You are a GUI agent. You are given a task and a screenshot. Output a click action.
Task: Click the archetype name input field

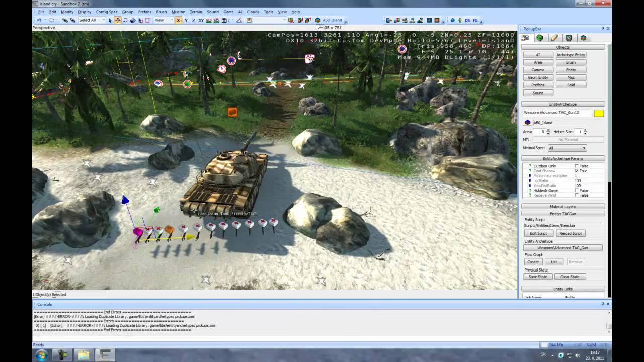pyautogui.click(x=557, y=113)
